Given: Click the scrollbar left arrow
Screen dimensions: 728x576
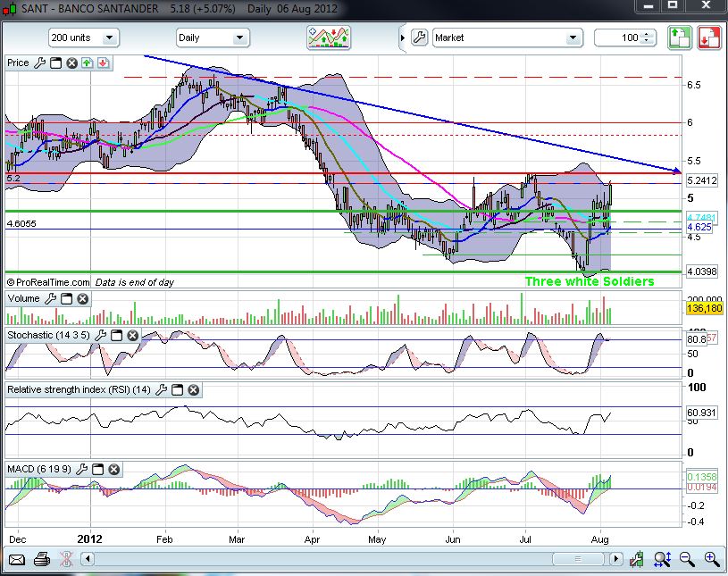Looking at the screenshot, I should pos(88,559).
